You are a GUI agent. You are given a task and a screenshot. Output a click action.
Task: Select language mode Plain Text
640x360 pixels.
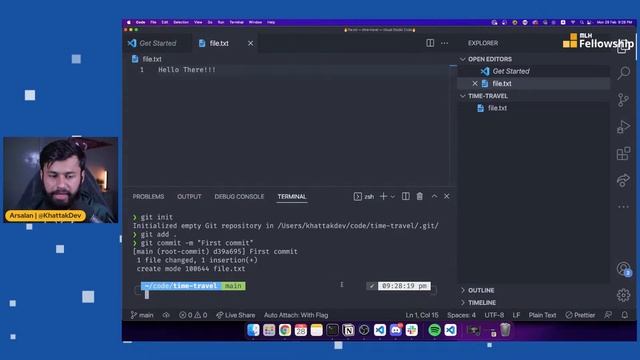(542, 315)
